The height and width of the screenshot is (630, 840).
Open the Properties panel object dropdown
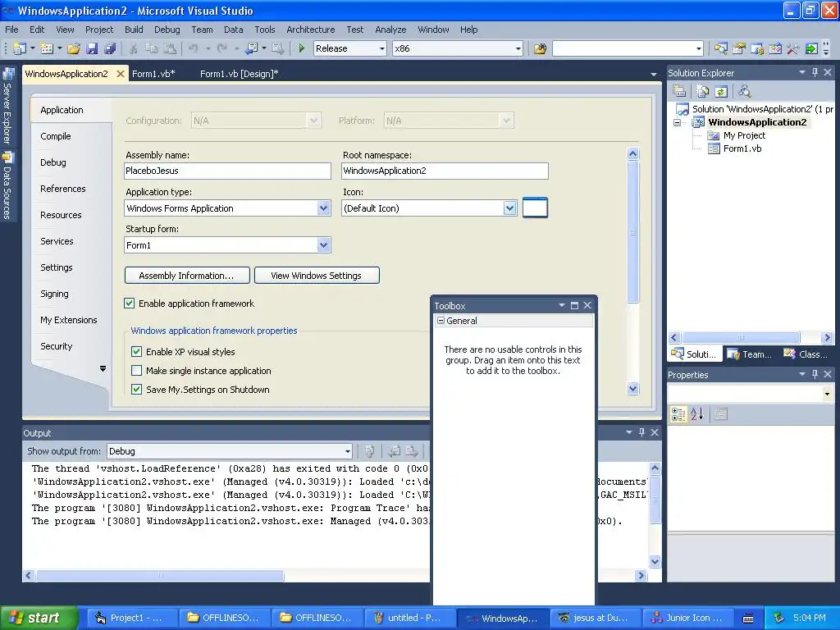(x=827, y=395)
